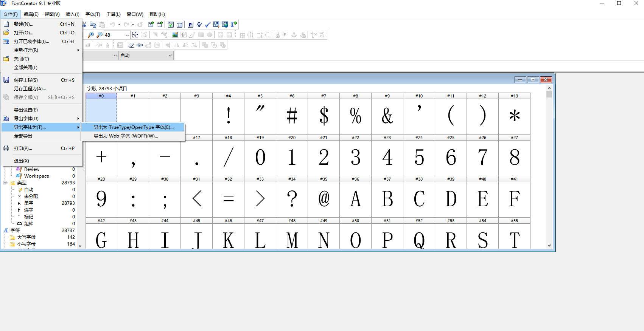Image resolution: width=644 pixels, height=331 pixels.
Task: Click the glyph grid scroll down arrow
Action: coord(549,246)
